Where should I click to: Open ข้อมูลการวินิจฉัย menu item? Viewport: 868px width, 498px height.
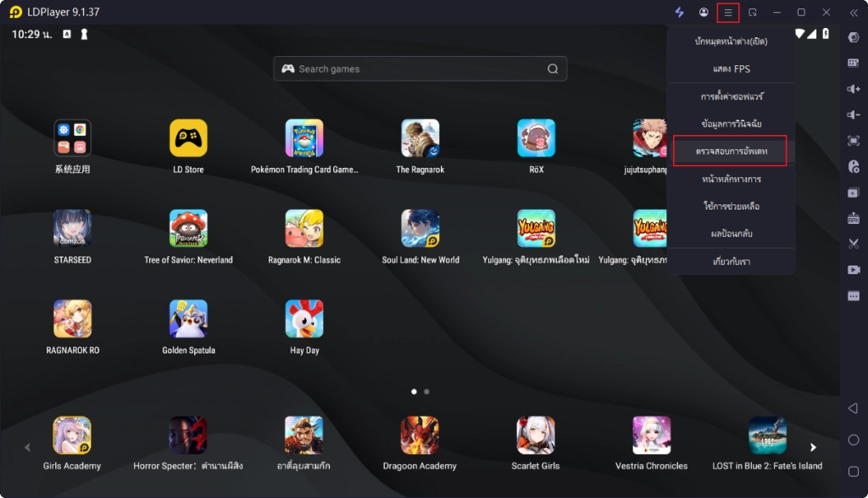[732, 124]
